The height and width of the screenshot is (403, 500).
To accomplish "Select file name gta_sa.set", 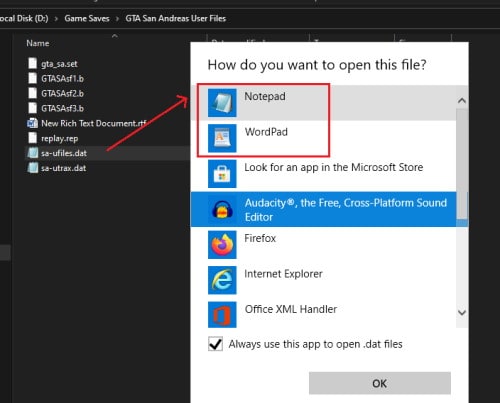I will [59, 64].
